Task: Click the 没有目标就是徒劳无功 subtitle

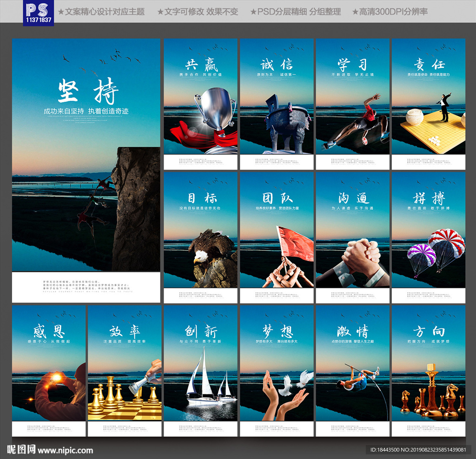Action: tap(200, 208)
